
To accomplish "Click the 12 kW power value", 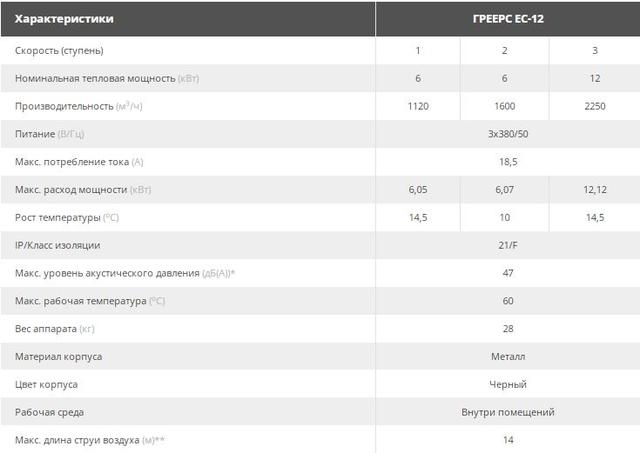I will 595,78.
